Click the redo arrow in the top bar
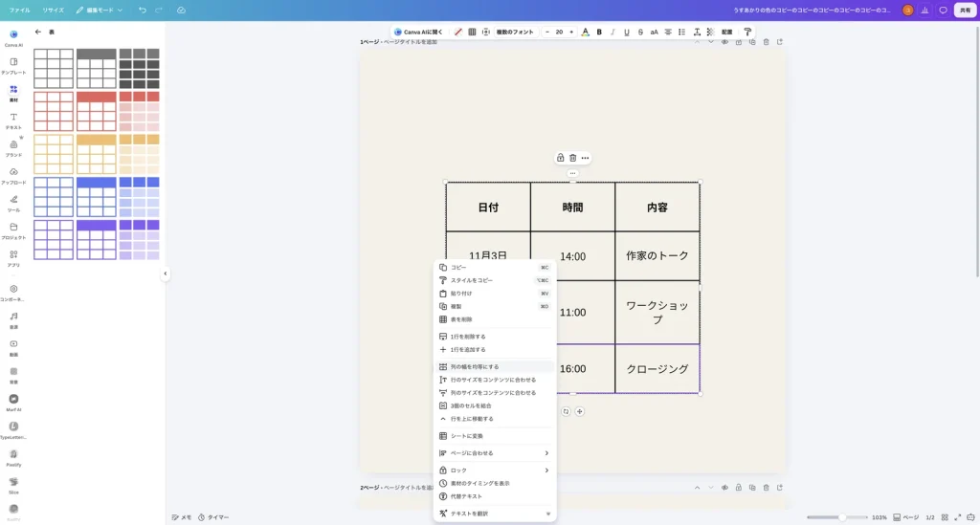 (159, 10)
